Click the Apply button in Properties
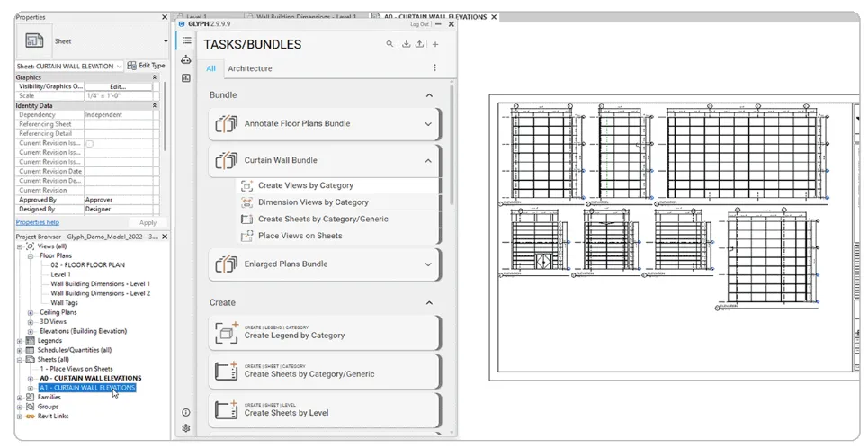Viewport: 868px width, 448px height. [x=148, y=222]
